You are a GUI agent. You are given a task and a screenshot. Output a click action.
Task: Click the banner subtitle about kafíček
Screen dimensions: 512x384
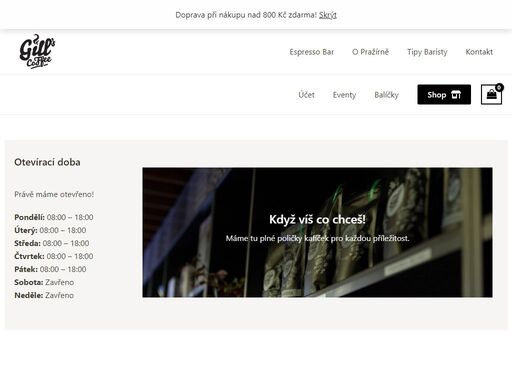click(317, 238)
